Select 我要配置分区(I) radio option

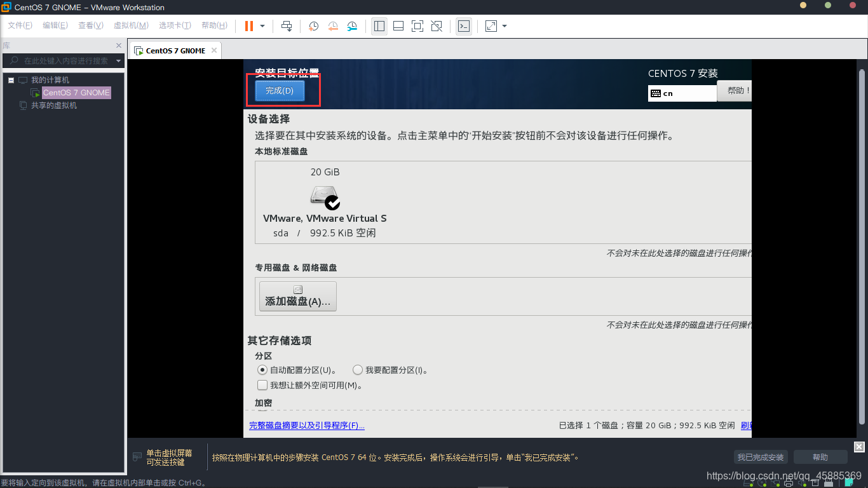point(358,370)
